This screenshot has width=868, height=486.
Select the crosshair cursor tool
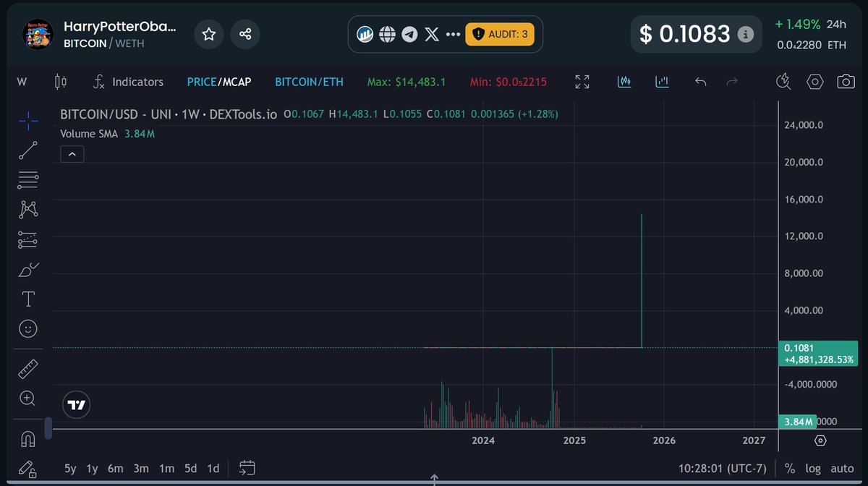pyautogui.click(x=28, y=121)
